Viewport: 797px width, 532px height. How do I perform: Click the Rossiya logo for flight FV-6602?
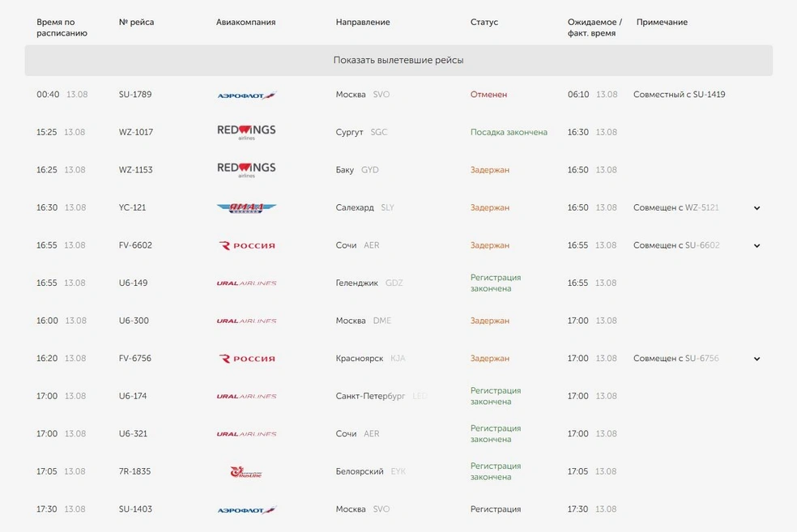point(246,245)
